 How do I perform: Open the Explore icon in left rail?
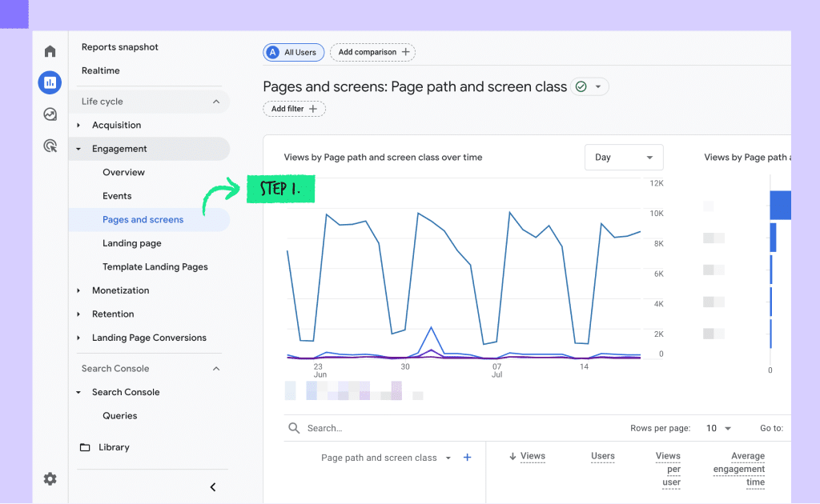coord(50,114)
